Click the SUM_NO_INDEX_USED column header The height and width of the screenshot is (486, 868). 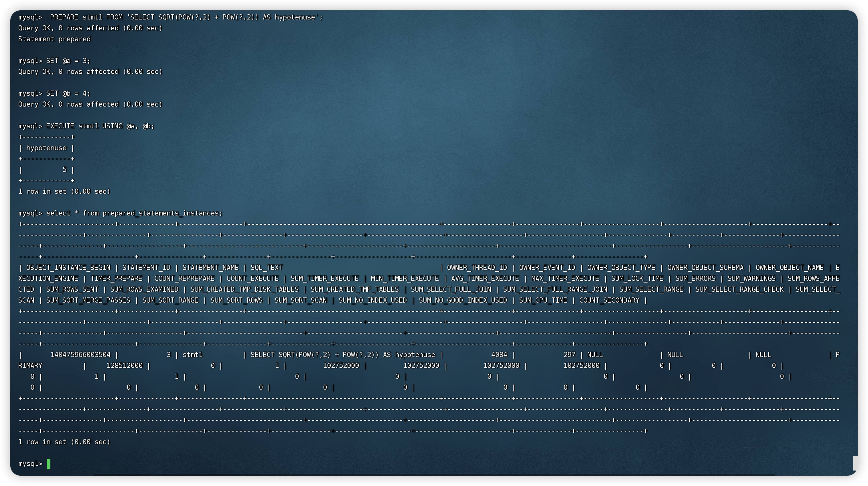pos(373,301)
